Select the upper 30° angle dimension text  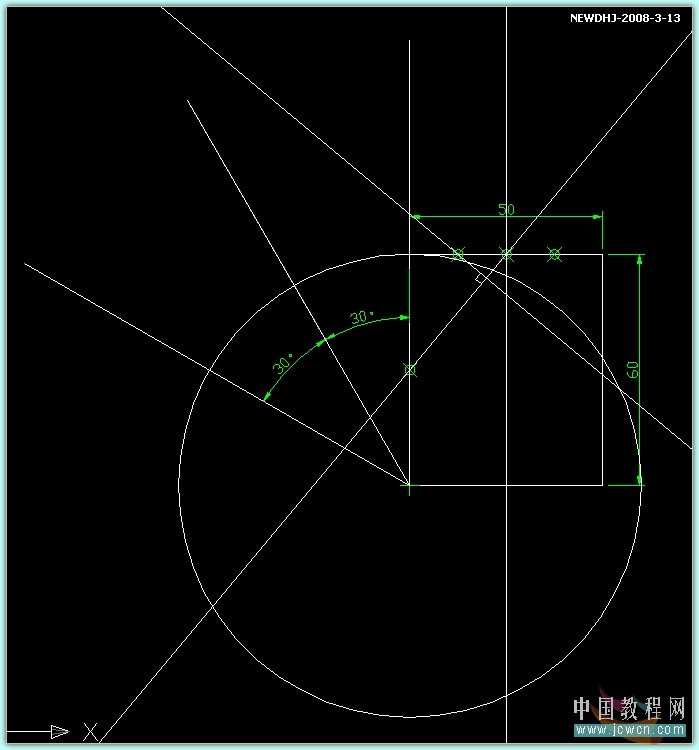pyautogui.click(x=362, y=318)
